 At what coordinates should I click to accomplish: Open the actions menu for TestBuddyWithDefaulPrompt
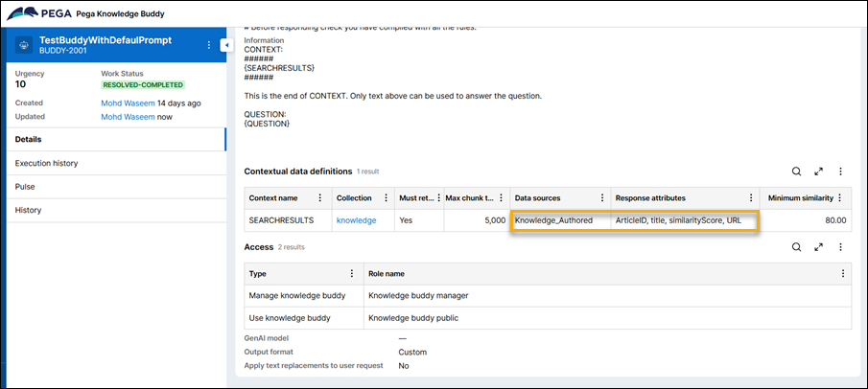(209, 45)
